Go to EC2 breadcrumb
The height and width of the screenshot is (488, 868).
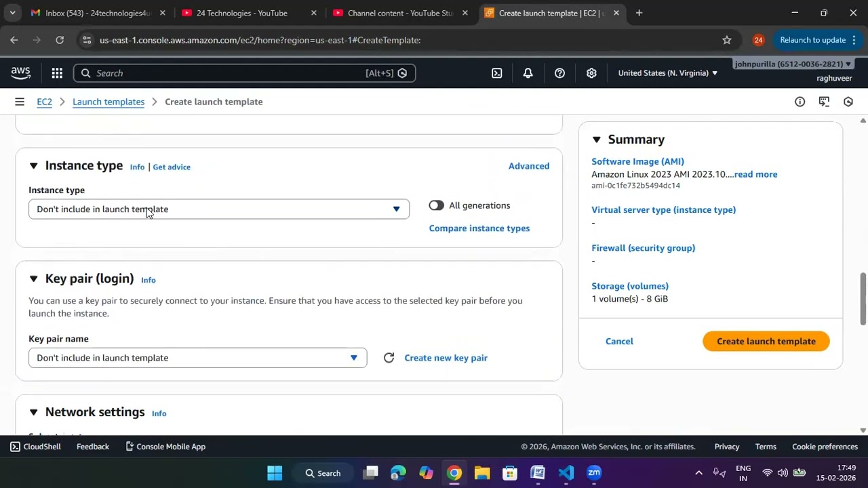(44, 102)
